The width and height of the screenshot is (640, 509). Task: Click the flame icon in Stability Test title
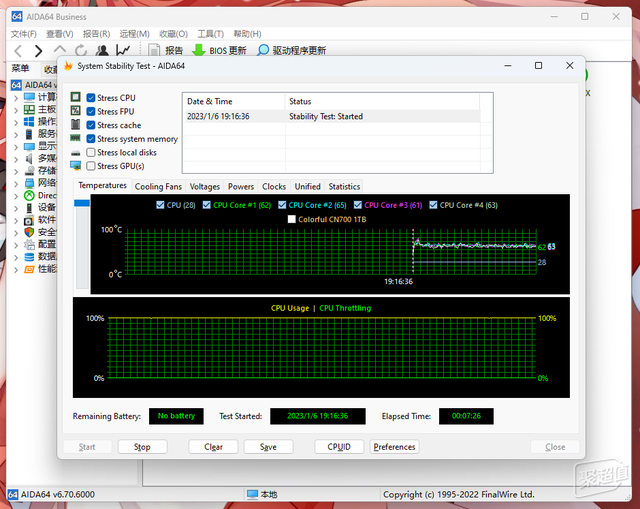68,66
